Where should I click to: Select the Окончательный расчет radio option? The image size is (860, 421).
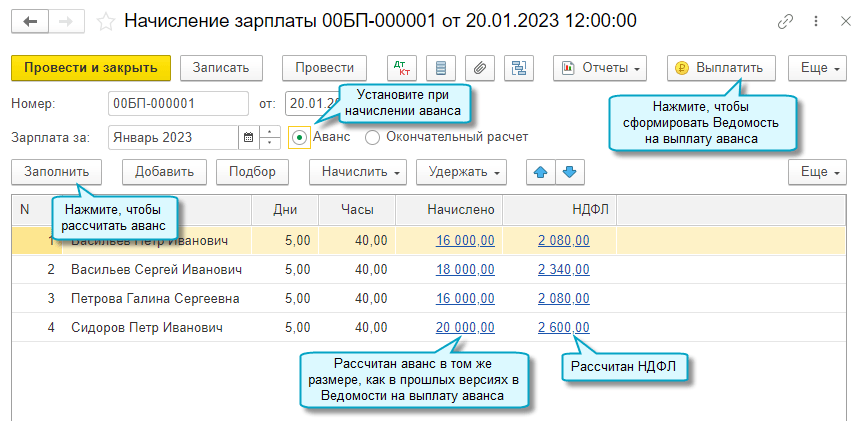373,138
